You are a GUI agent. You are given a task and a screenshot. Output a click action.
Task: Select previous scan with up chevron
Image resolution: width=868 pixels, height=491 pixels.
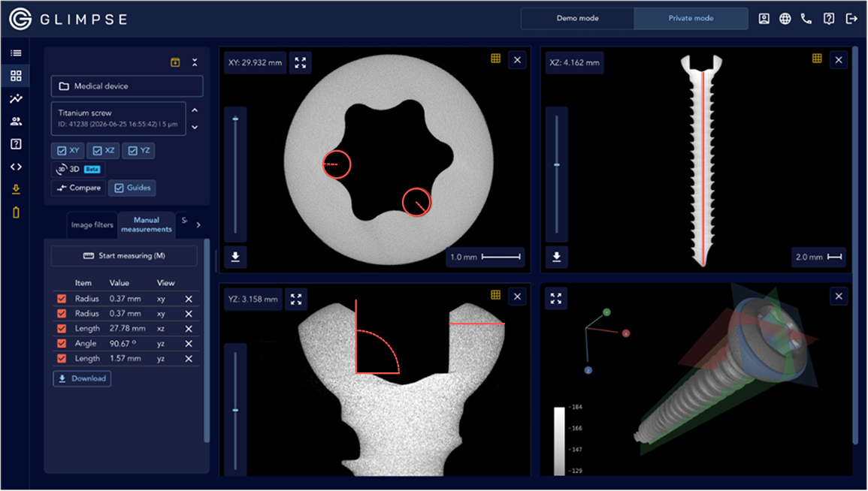pyautogui.click(x=195, y=110)
